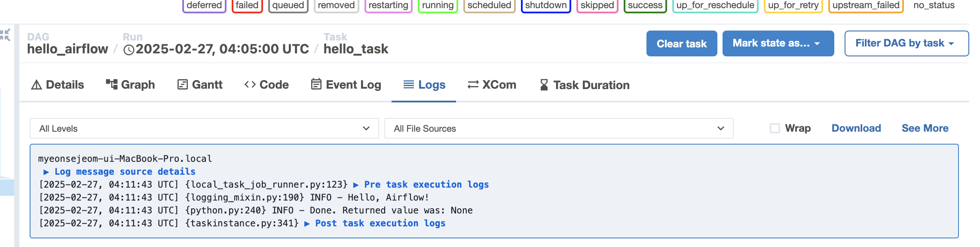This screenshot has width=980, height=247.
Task: Switch to the Logs tab
Action: click(x=424, y=85)
